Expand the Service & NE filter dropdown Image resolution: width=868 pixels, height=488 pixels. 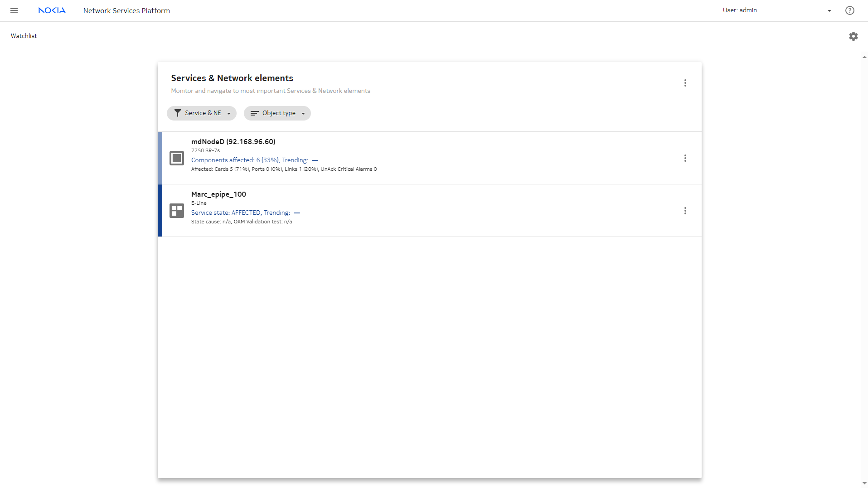202,113
